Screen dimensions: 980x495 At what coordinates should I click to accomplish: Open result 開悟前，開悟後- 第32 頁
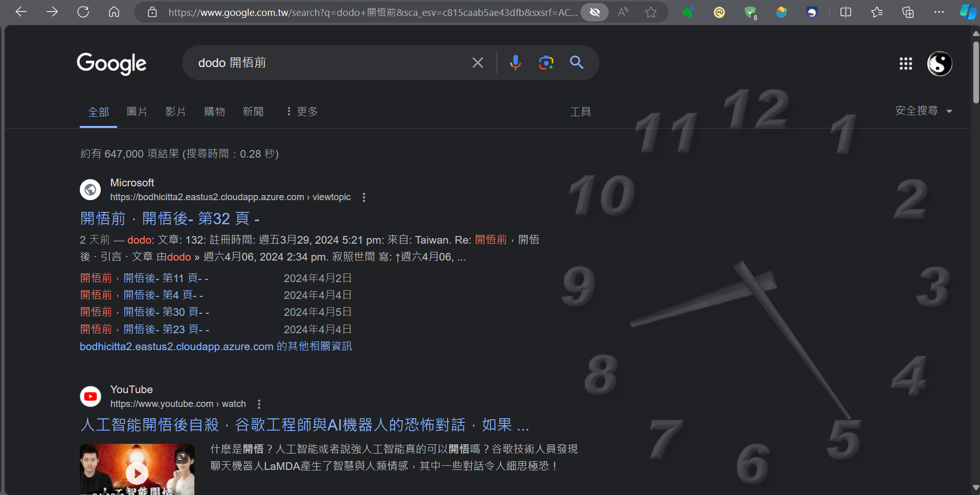tap(170, 219)
